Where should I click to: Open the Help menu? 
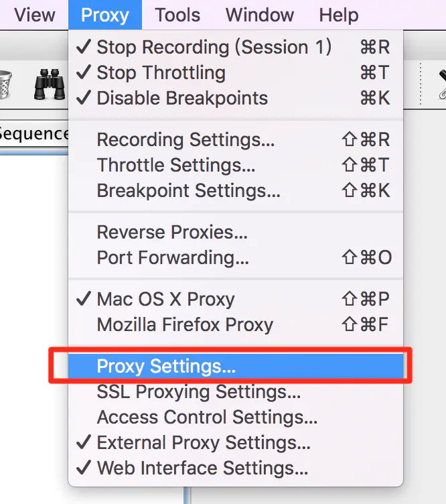(x=339, y=15)
